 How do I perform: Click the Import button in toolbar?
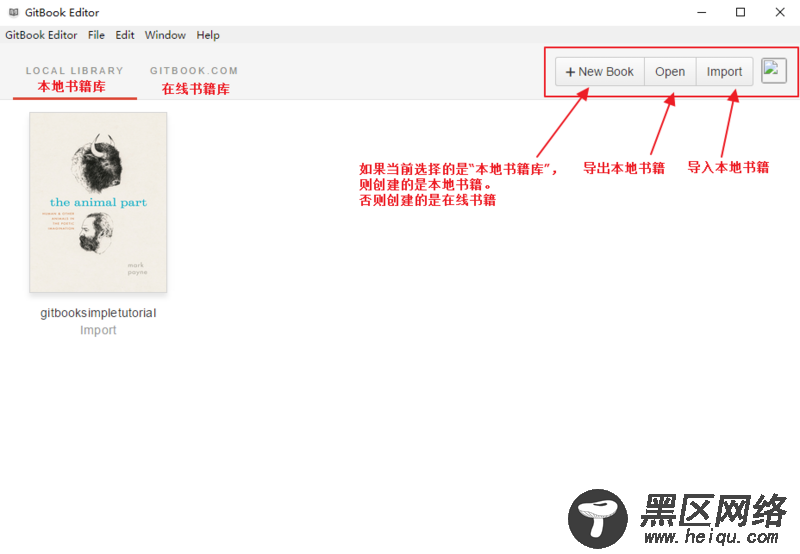click(724, 72)
